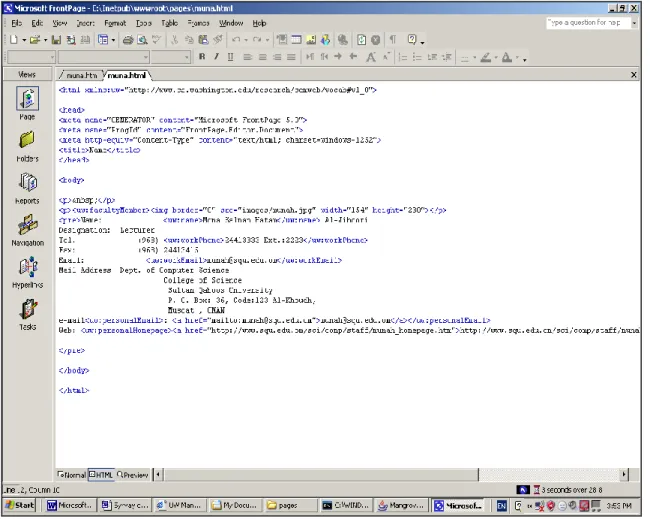
Task: Open Reports view in Views bar
Action: (x=27, y=188)
